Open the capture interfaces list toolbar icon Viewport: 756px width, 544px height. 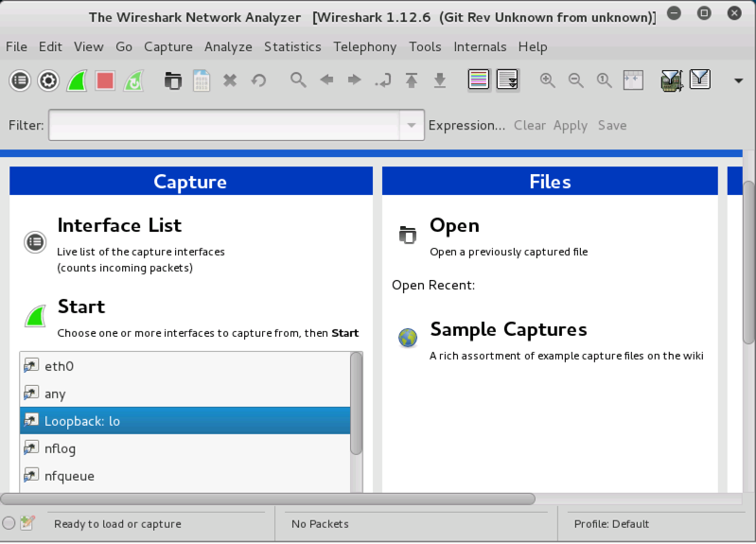coord(20,81)
